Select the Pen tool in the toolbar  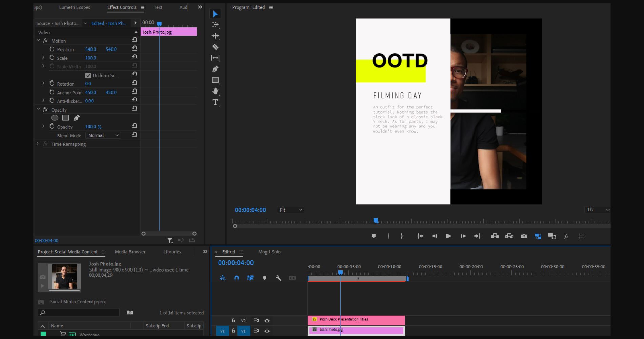215,69
